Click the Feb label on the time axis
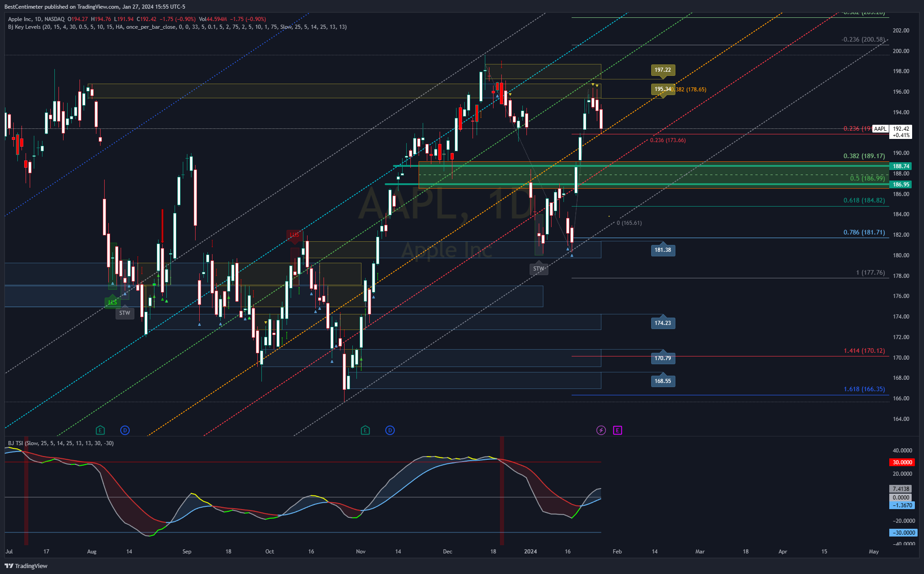Viewport: 924px width, 574px height. 617,552
